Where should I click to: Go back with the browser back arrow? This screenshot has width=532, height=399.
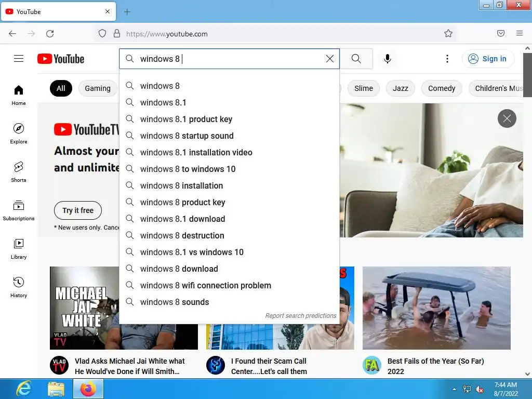click(x=12, y=34)
